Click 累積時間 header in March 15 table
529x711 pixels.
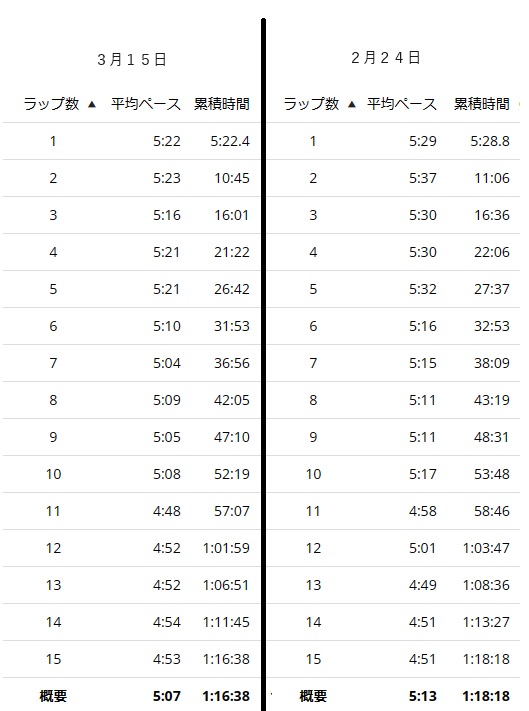point(222,104)
